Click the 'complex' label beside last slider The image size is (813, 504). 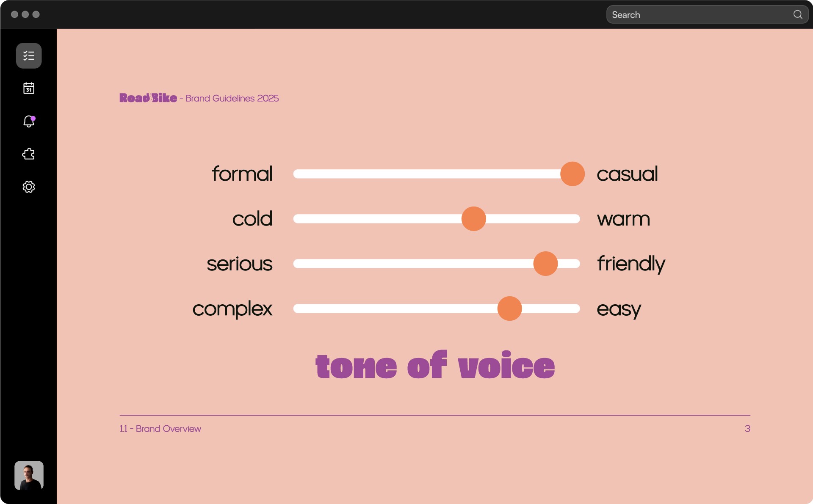click(232, 309)
